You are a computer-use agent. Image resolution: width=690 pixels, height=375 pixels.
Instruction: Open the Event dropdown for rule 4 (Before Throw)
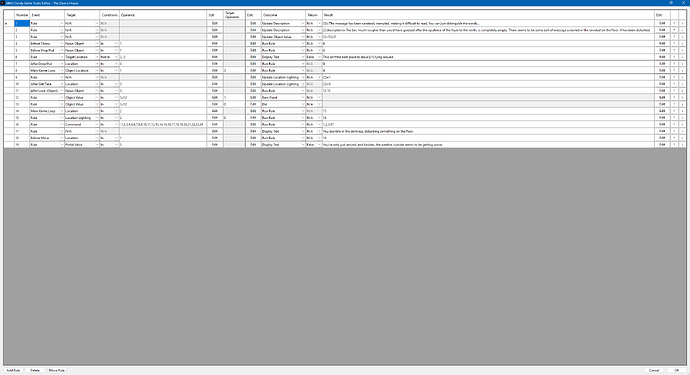(x=47, y=44)
